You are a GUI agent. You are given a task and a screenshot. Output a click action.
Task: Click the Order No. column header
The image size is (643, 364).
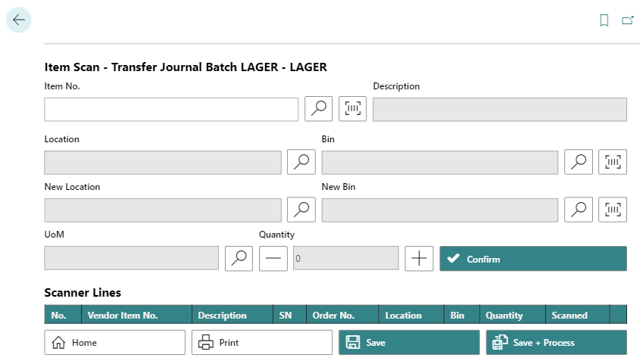342,315
